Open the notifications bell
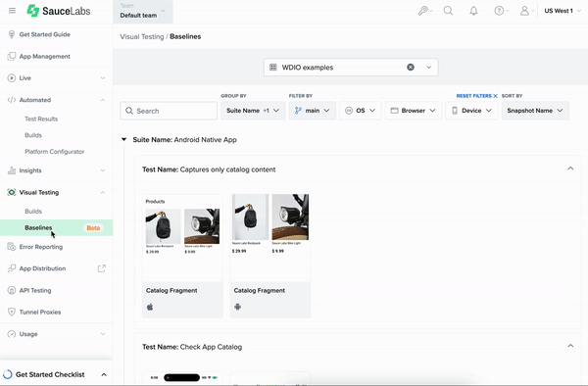This screenshot has height=386, width=588. point(473,11)
